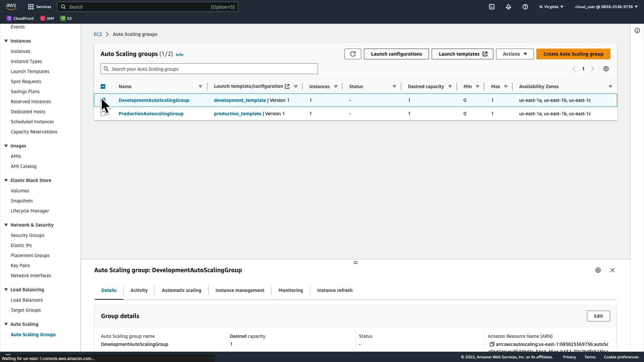
Task: Switch to the Instance refresh tab
Action: [335, 290]
